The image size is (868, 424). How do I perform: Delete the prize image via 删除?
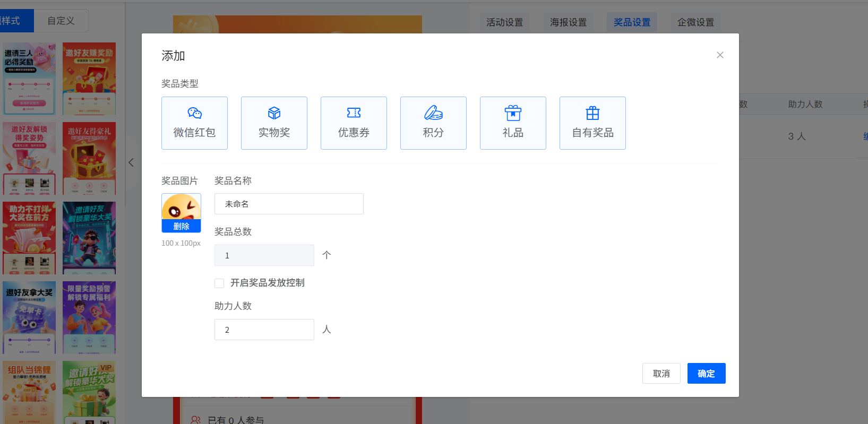181,226
